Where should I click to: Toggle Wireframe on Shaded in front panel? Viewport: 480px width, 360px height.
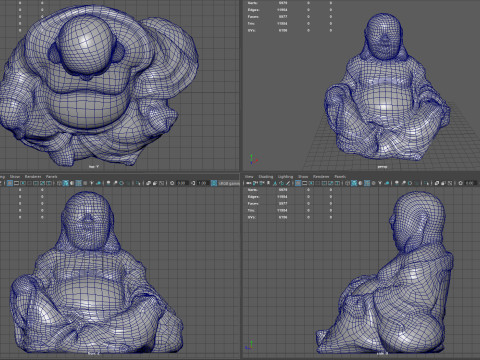pyautogui.click(x=78, y=183)
